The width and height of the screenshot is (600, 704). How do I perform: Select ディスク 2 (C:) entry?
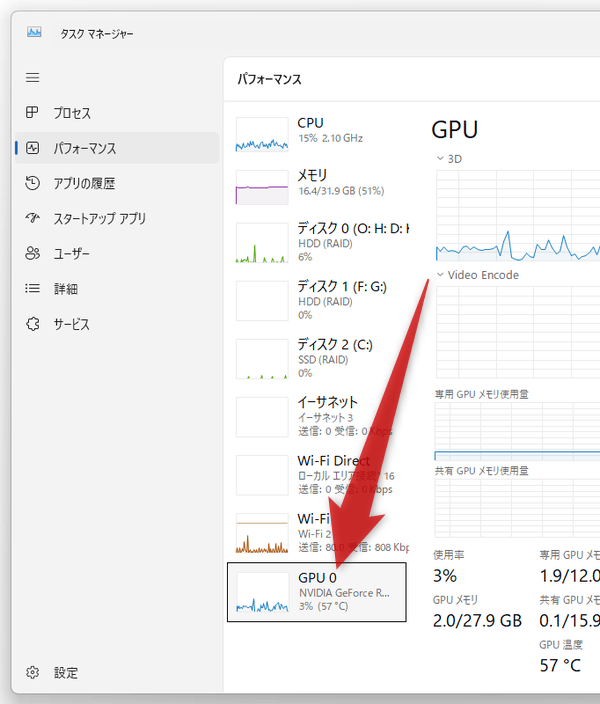click(x=317, y=359)
